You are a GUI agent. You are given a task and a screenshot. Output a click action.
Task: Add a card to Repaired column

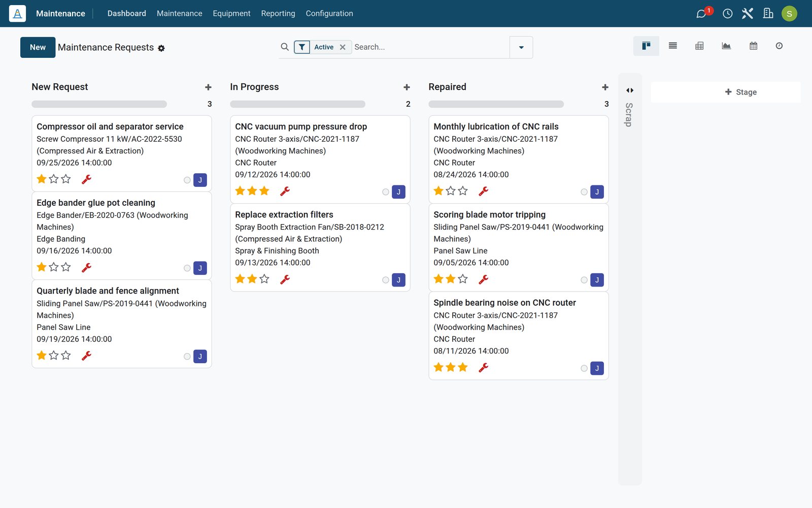605,87
